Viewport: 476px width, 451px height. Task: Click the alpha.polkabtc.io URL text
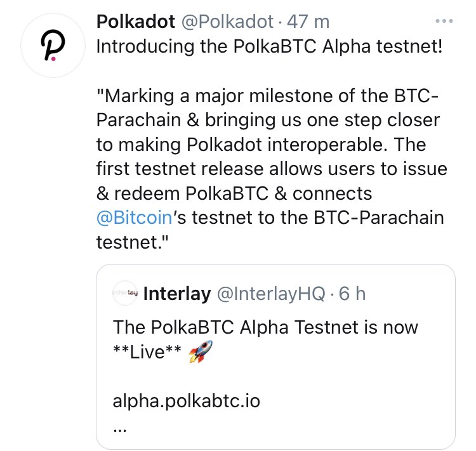click(x=186, y=401)
